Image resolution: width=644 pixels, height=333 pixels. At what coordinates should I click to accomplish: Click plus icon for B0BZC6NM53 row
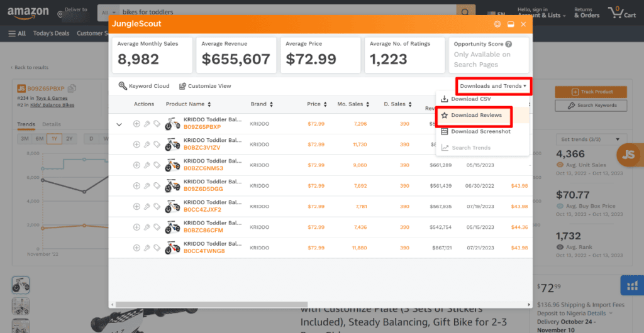point(136,165)
